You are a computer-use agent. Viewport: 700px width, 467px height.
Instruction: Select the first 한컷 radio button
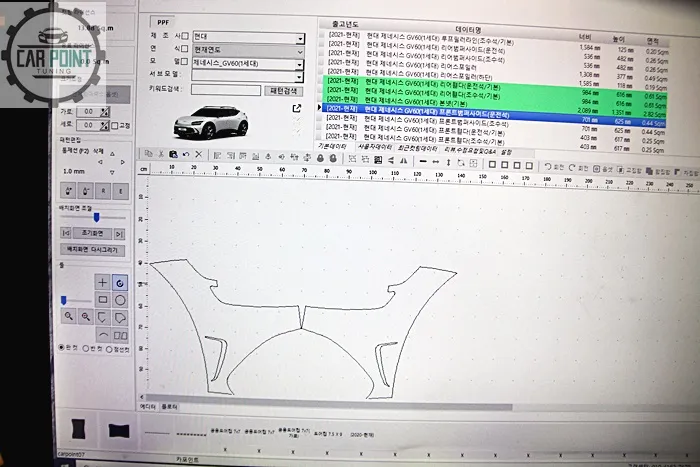[x=62, y=347]
